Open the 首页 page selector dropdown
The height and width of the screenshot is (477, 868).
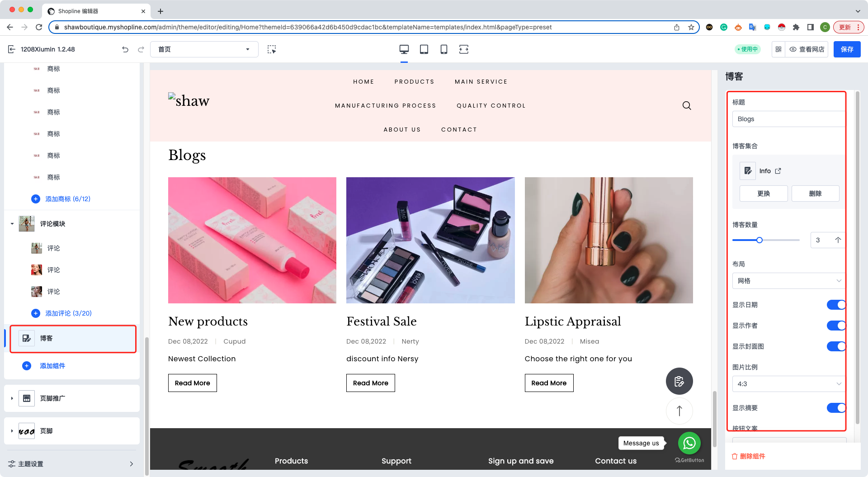pos(204,49)
